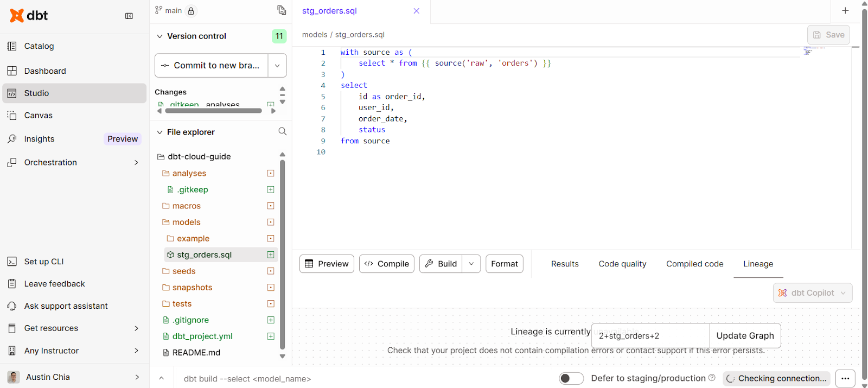Click git status icon beside models folder

click(271, 222)
